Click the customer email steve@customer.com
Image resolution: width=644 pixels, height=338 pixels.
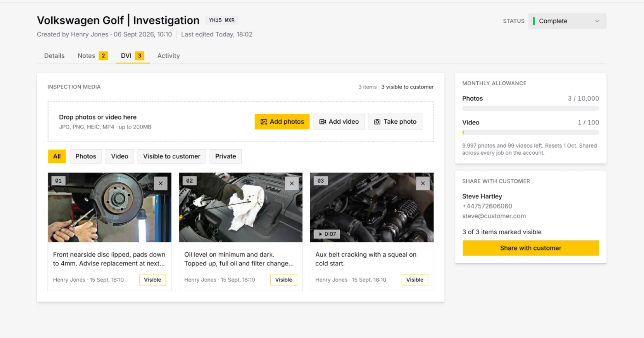[x=494, y=216]
